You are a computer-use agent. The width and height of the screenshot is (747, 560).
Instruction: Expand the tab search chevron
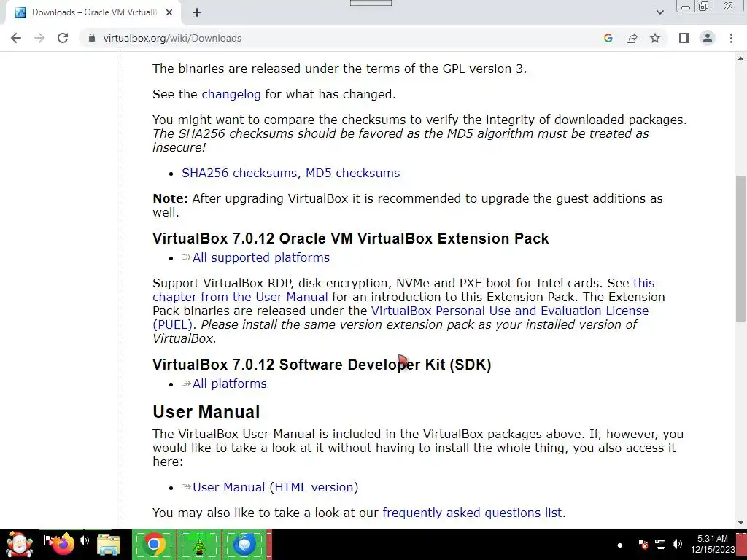659,12
